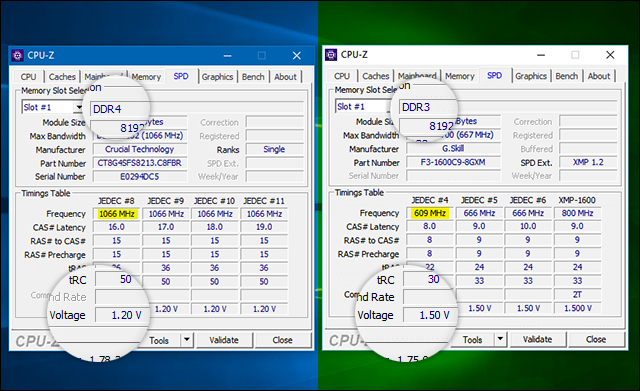Select the SPD tab in left CPU-Z window
The height and width of the screenshot is (391, 640).
pos(181,76)
